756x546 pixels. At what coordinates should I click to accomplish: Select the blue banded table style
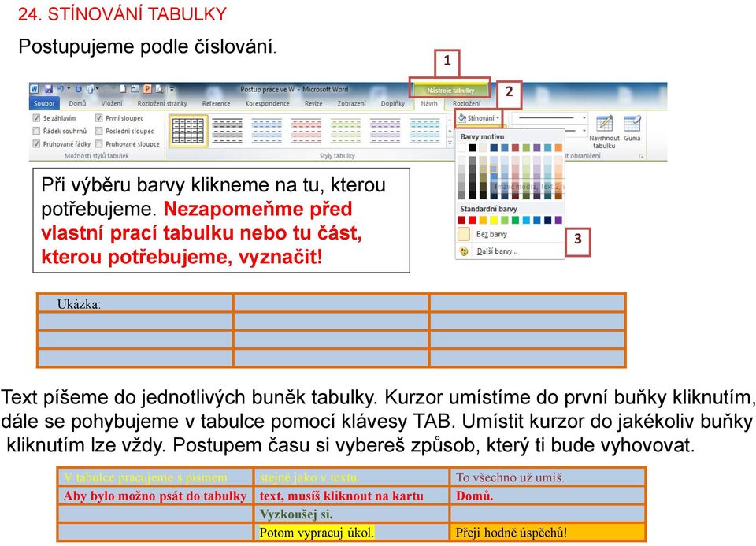267,131
